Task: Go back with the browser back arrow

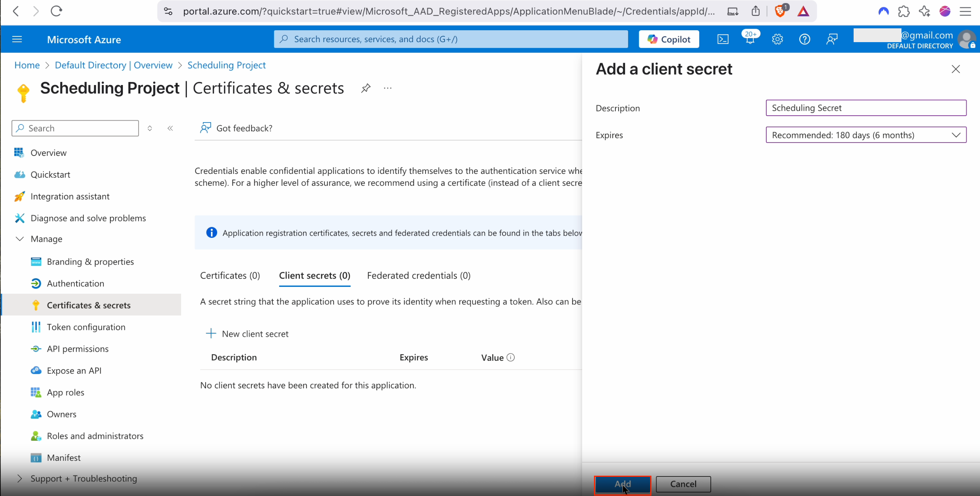Action: click(x=16, y=11)
